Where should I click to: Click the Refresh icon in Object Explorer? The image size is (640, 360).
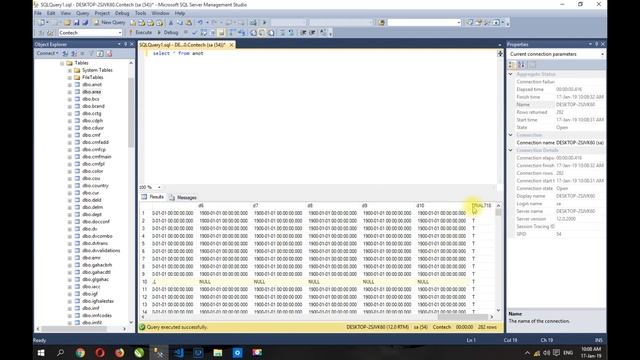click(x=100, y=53)
